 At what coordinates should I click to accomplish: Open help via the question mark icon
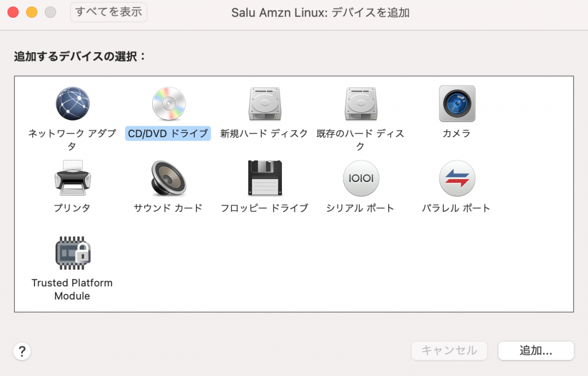[22, 351]
